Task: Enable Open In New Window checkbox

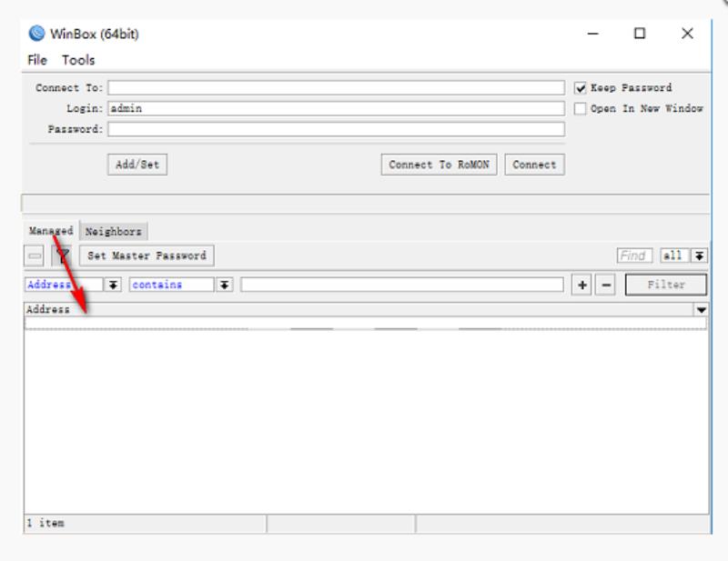Action: pyautogui.click(x=580, y=108)
